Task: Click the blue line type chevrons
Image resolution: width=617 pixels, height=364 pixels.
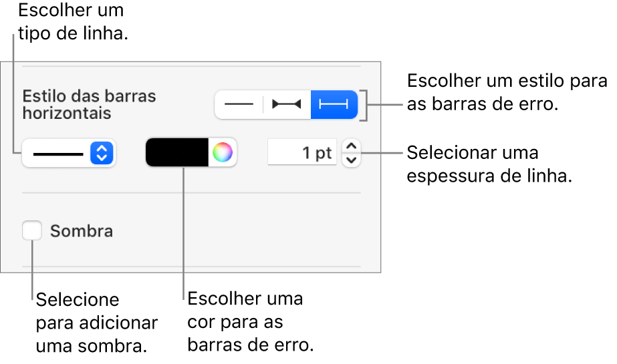Action: (x=102, y=154)
